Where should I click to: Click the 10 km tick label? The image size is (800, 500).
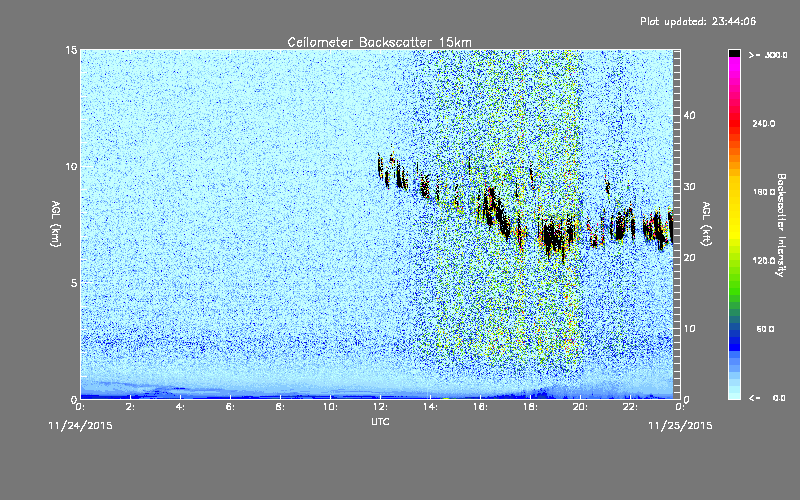coord(71,167)
